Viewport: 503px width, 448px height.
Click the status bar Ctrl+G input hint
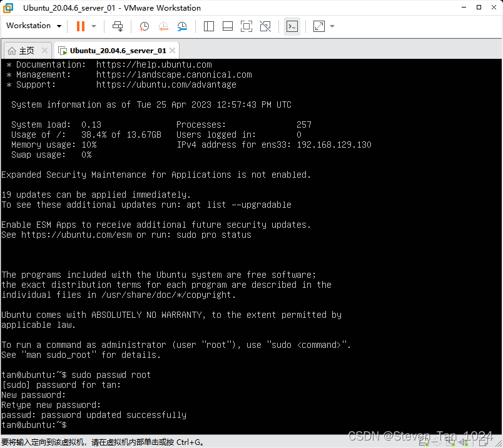103,442
